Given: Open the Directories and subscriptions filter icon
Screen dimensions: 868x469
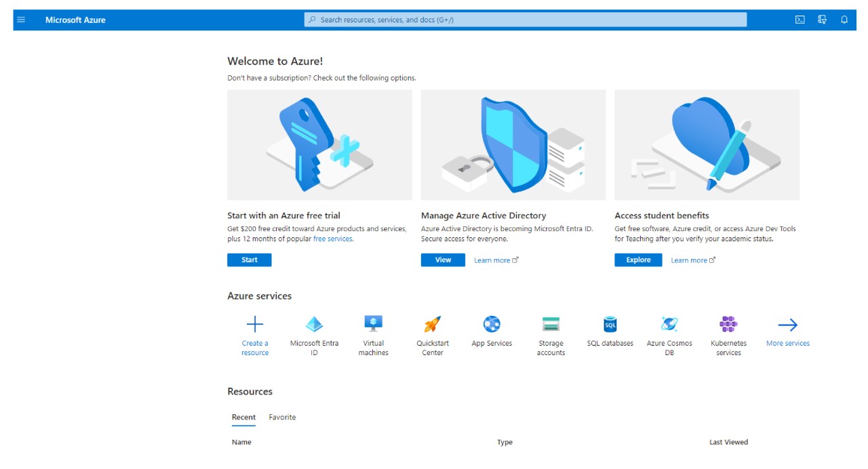Looking at the screenshot, I should [822, 20].
